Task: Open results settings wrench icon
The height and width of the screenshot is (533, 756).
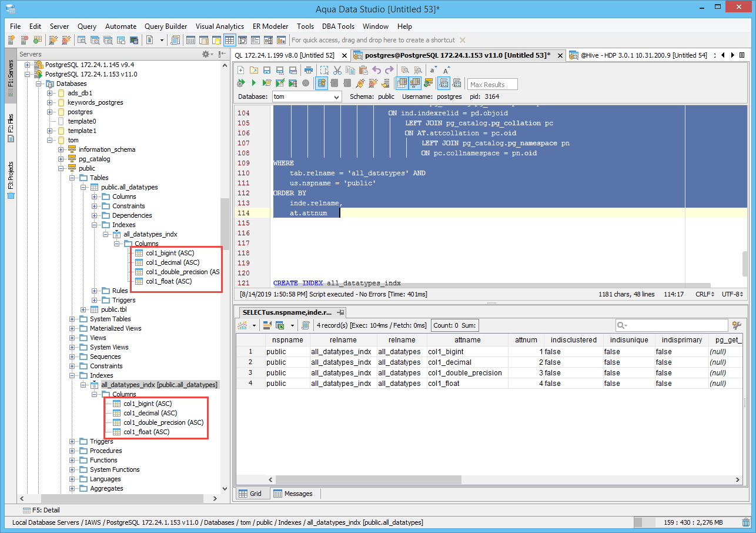Action: [737, 325]
